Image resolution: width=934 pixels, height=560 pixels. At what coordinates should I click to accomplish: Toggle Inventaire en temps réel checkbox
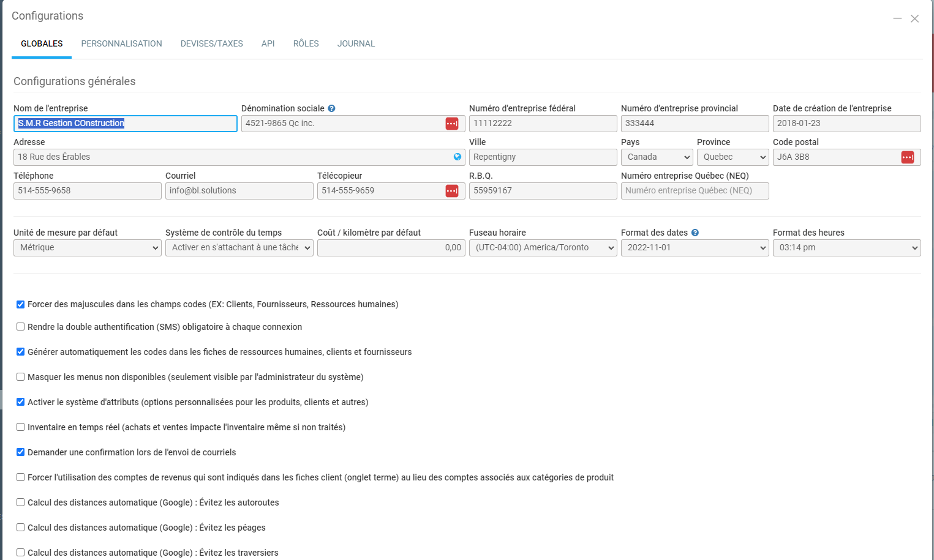21,427
